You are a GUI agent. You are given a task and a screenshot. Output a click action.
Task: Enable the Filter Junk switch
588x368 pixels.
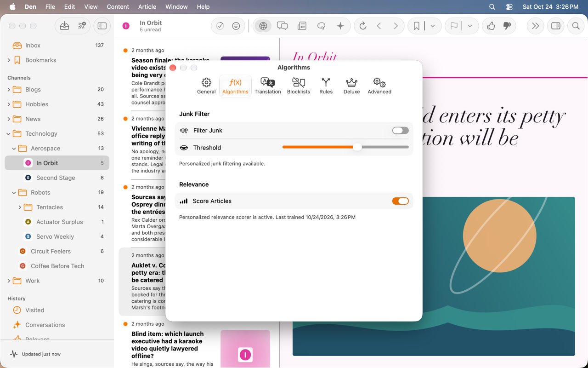click(x=401, y=131)
